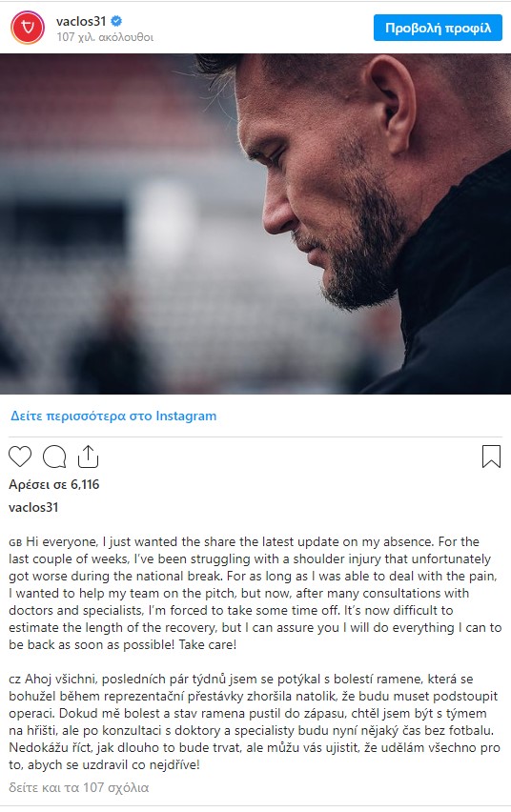Viewport: 511px width, 812px height.
Task: View all 107 σχόλια comments link
Action: click(x=79, y=787)
